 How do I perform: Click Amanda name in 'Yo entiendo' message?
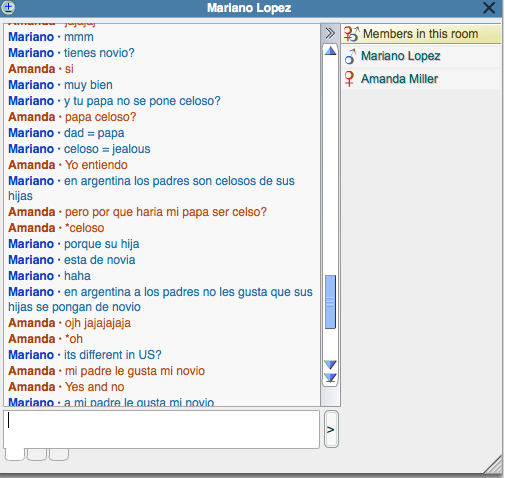(x=32, y=165)
